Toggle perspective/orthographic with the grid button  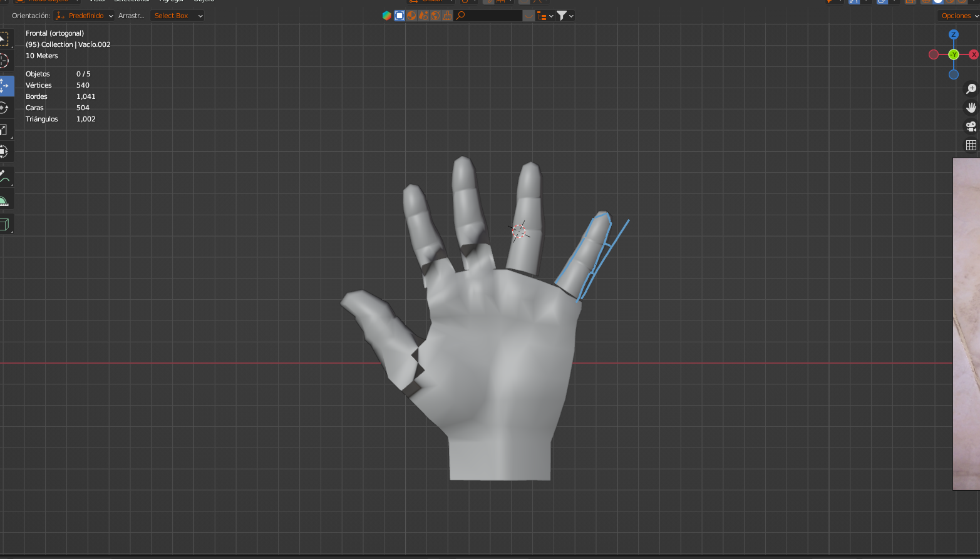pos(971,145)
